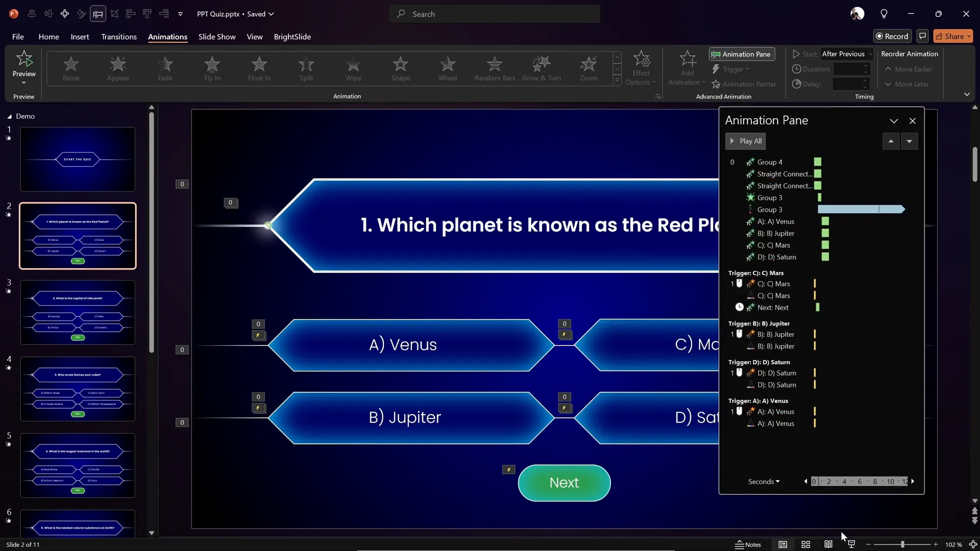The image size is (980, 551).
Task: Select the Wipe animation effect
Action: [x=353, y=68]
